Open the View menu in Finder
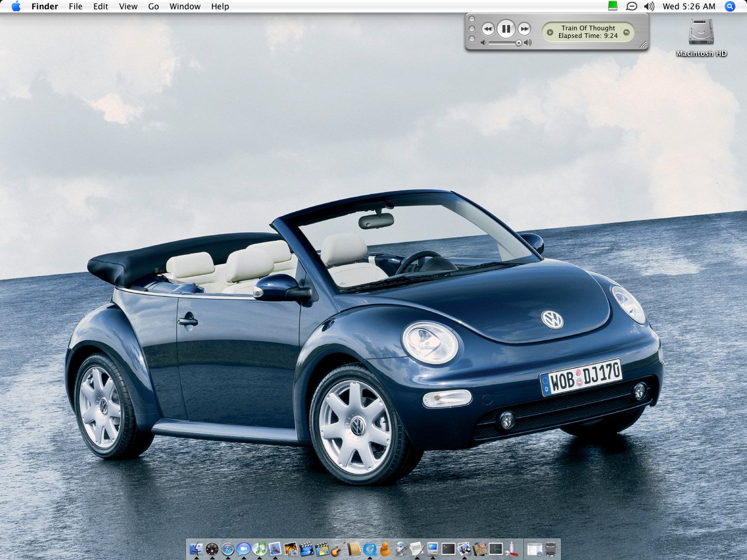Image resolution: width=747 pixels, height=560 pixels. pyautogui.click(x=128, y=6)
